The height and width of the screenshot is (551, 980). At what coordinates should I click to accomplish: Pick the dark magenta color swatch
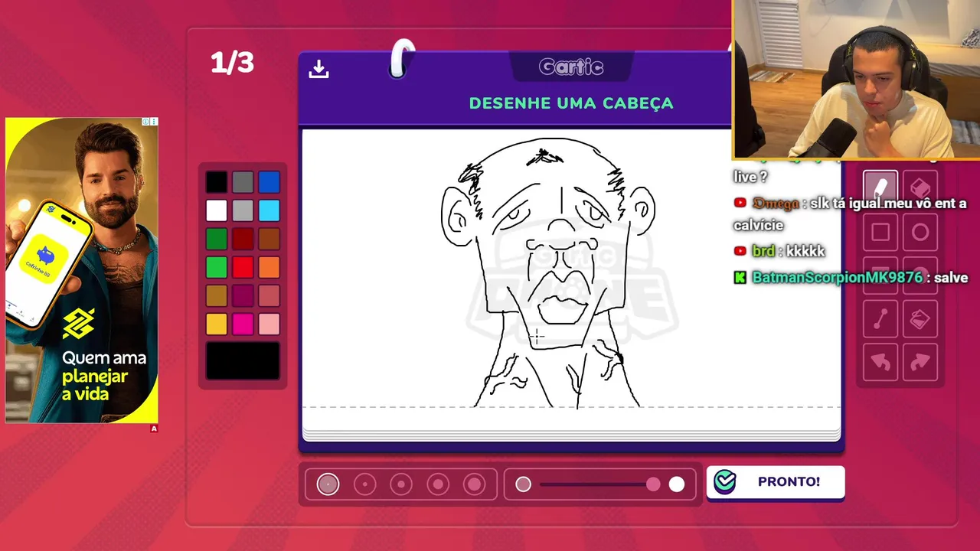[243, 295]
